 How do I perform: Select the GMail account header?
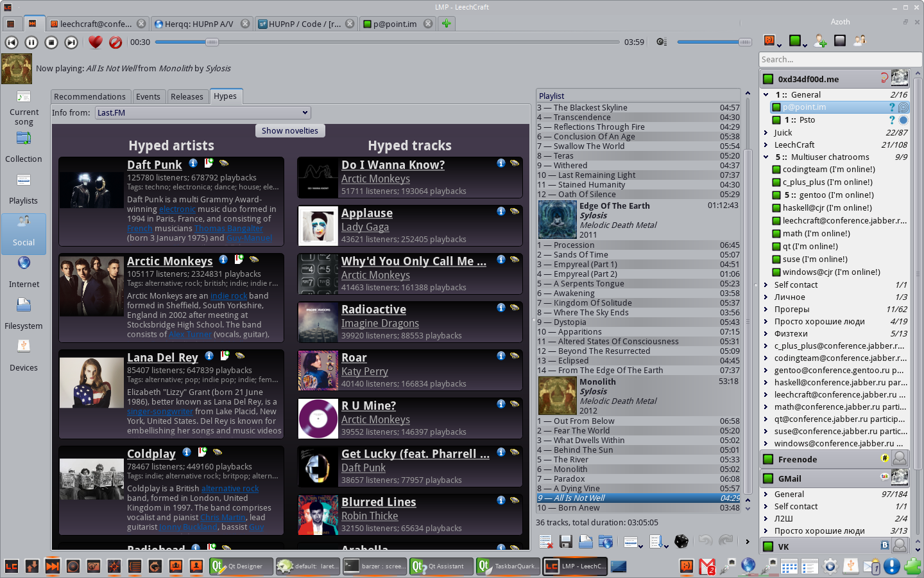(x=835, y=478)
